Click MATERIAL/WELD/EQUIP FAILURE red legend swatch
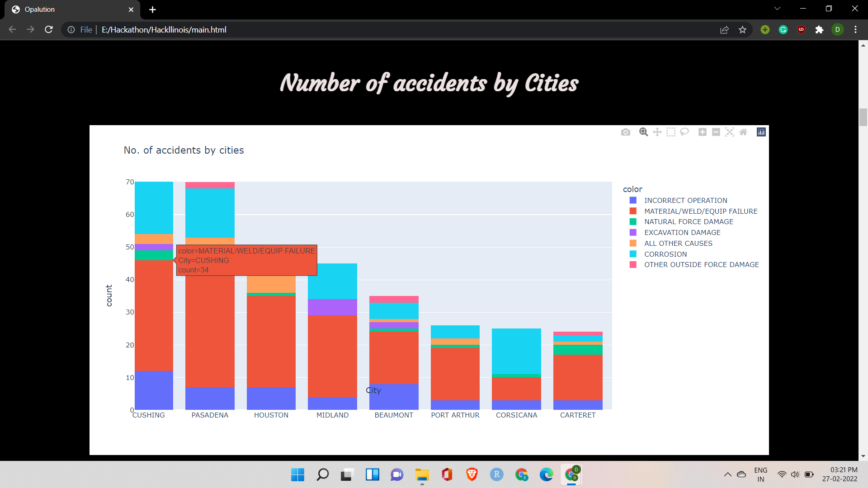 (633, 211)
